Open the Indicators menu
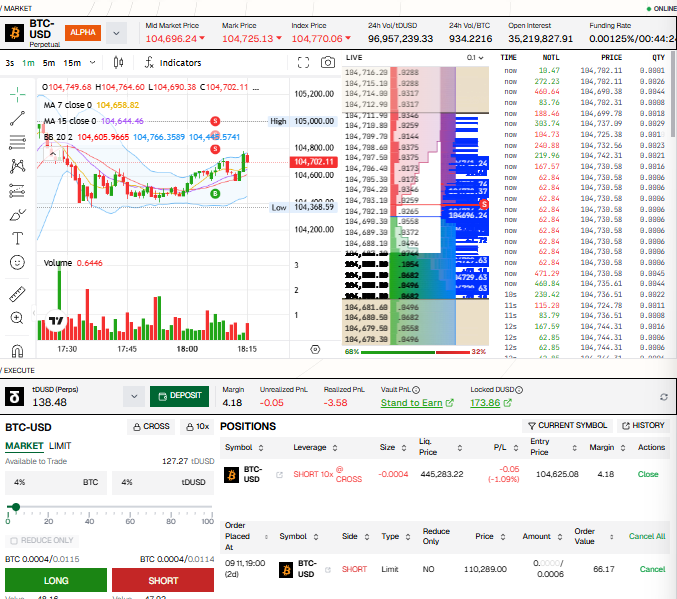 173,63
